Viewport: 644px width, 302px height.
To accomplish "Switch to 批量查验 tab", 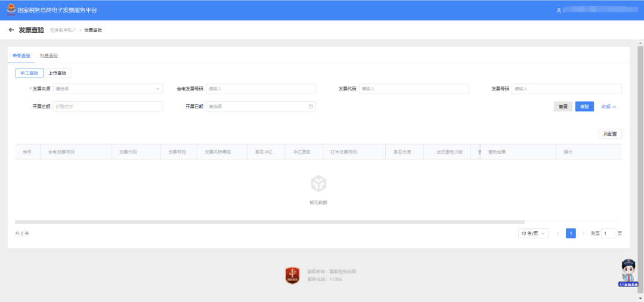I will 49,55.
